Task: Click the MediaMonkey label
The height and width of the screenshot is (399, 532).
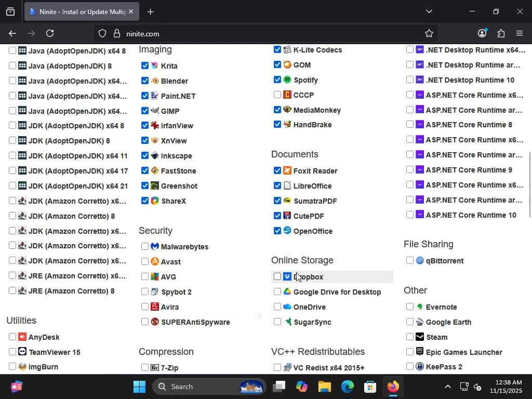Action: (317, 110)
